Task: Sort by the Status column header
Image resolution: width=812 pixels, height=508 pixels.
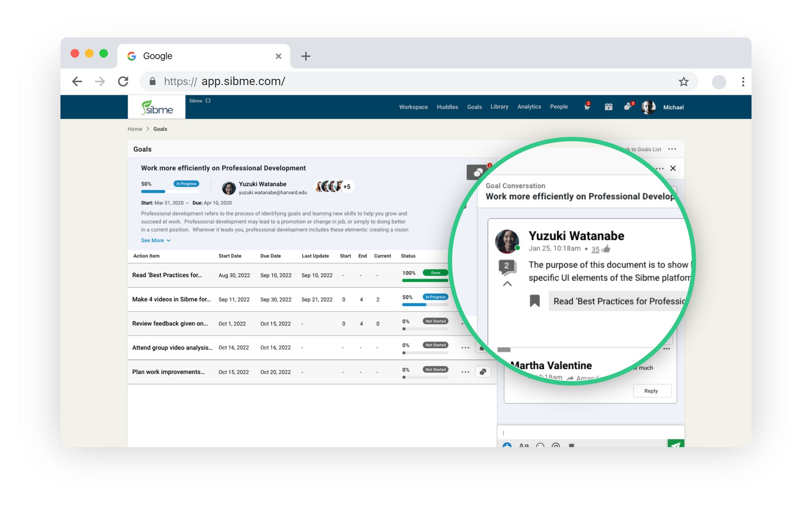Action: (408, 256)
